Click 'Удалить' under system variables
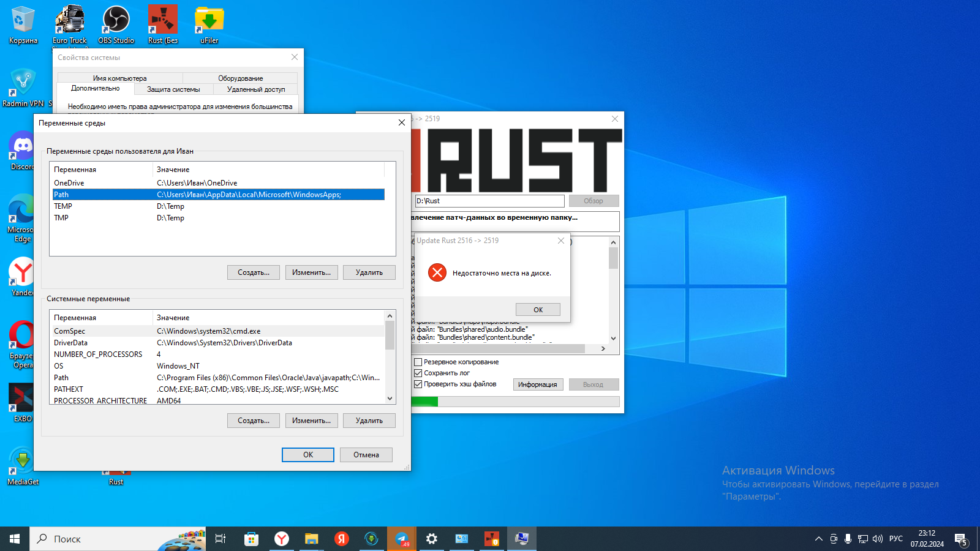Screen dimensions: 980x551 (x=369, y=421)
